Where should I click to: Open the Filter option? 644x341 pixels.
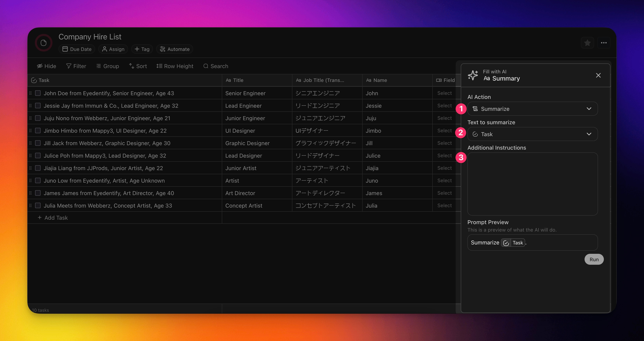(76, 66)
